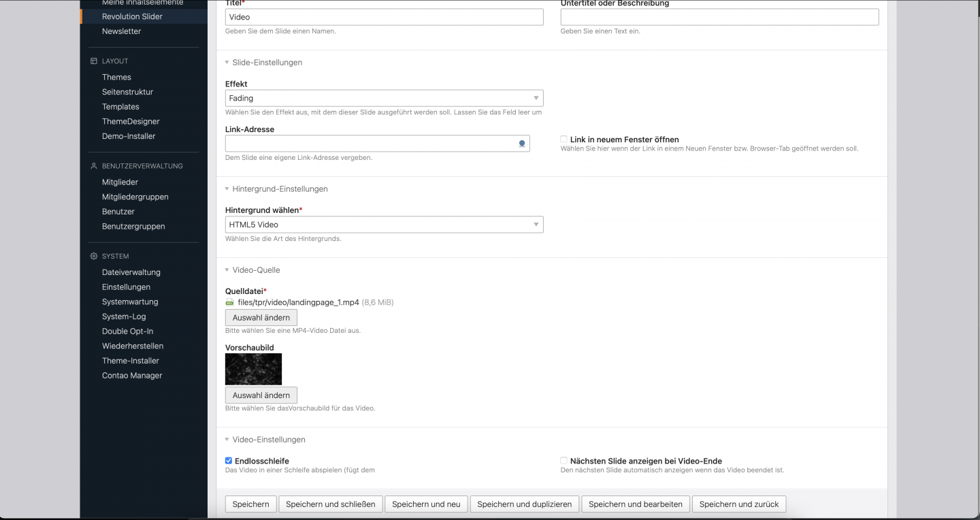This screenshot has height=520, width=980.
Task: Enable Link in neuem Fenster öffnen
Action: point(564,140)
